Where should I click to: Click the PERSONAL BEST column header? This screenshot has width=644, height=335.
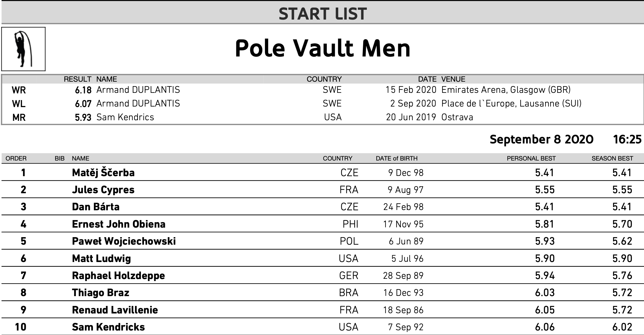pyautogui.click(x=531, y=158)
